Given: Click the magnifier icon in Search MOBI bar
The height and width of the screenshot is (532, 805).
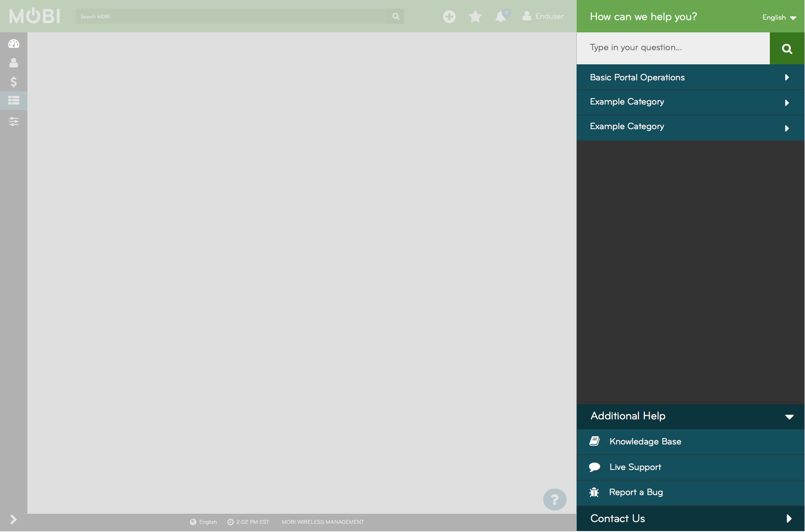Looking at the screenshot, I should [396, 16].
